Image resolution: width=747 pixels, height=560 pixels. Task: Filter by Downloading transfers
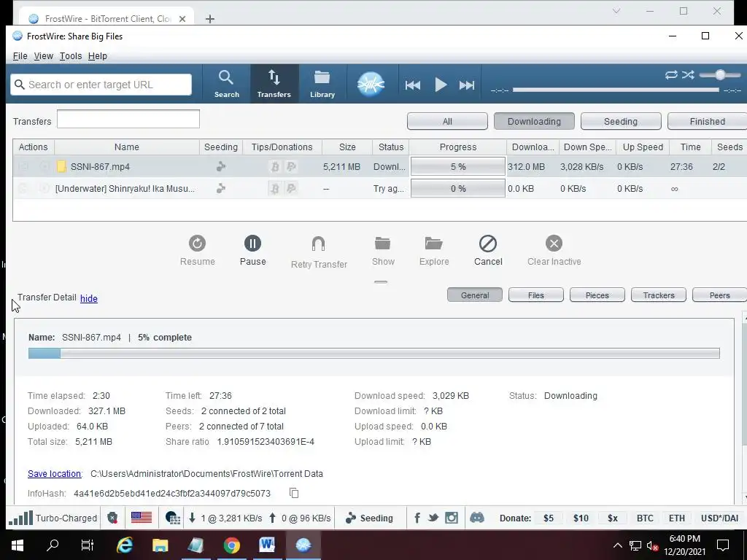point(534,122)
